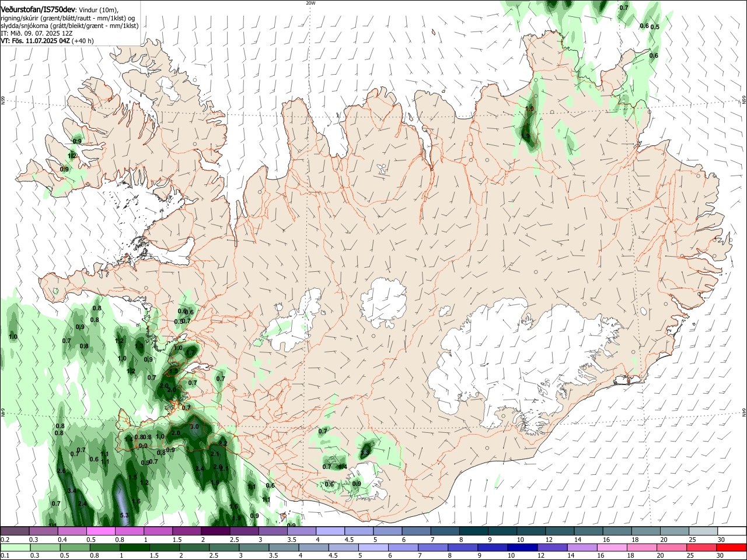Select snow legend swatch between 5 and 6

[389, 531]
